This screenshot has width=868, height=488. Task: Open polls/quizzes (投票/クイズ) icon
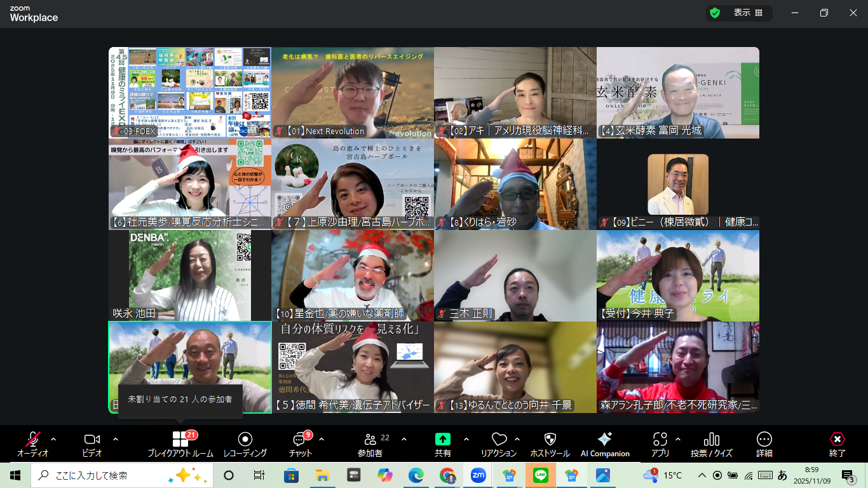[x=712, y=440]
